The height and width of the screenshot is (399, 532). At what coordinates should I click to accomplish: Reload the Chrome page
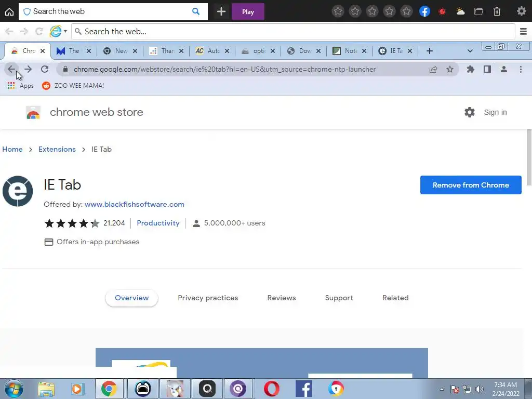tap(45, 69)
